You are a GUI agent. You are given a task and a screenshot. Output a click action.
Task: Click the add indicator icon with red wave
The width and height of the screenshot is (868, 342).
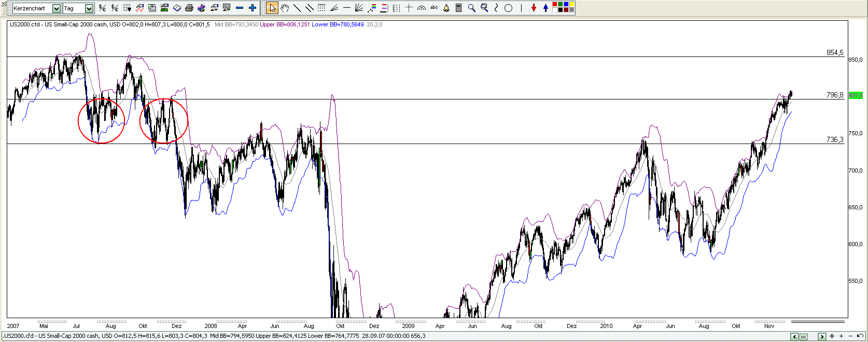tap(139, 8)
